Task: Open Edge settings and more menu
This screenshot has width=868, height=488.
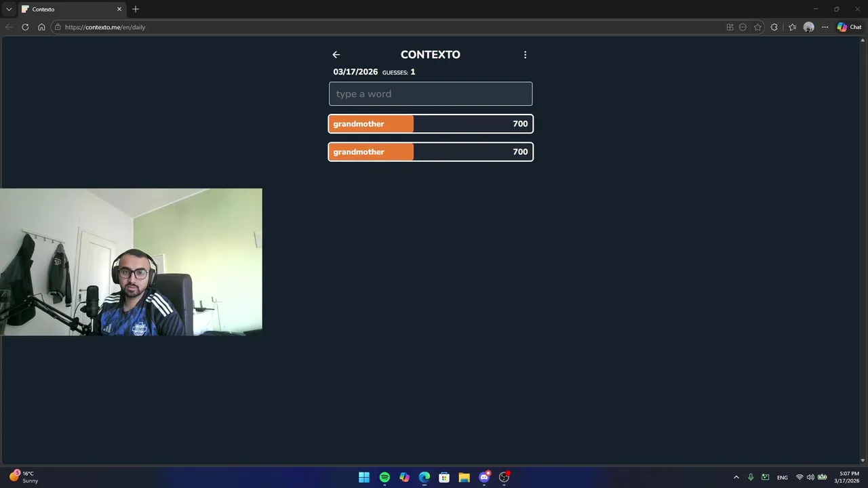Action: 825,27
